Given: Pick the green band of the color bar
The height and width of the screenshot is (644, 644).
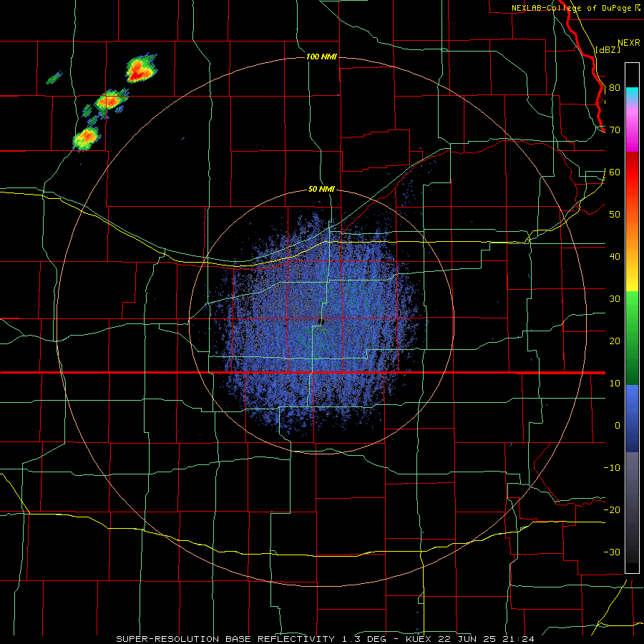Looking at the screenshot, I should pyautogui.click(x=632, y=338).
